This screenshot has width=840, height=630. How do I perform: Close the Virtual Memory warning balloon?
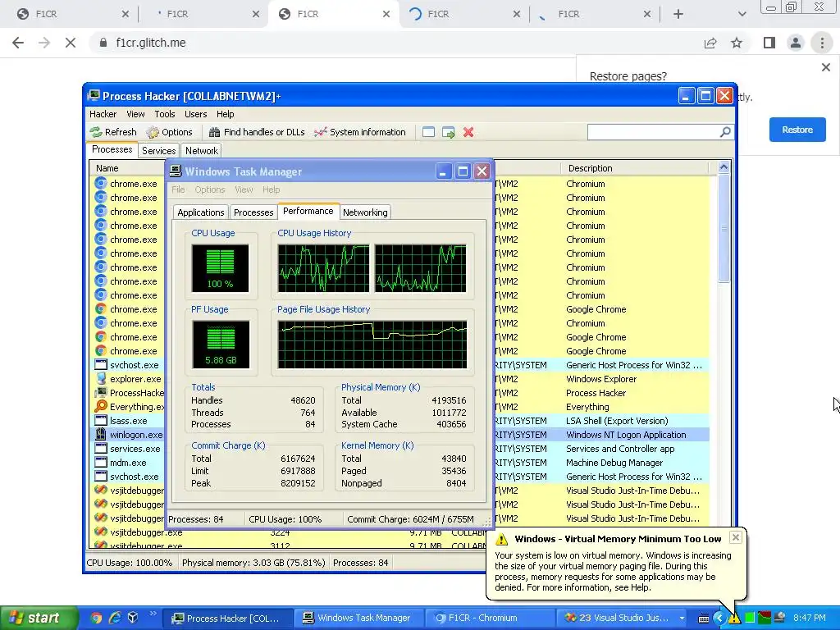pyautogui.click(x=736, y=537)
